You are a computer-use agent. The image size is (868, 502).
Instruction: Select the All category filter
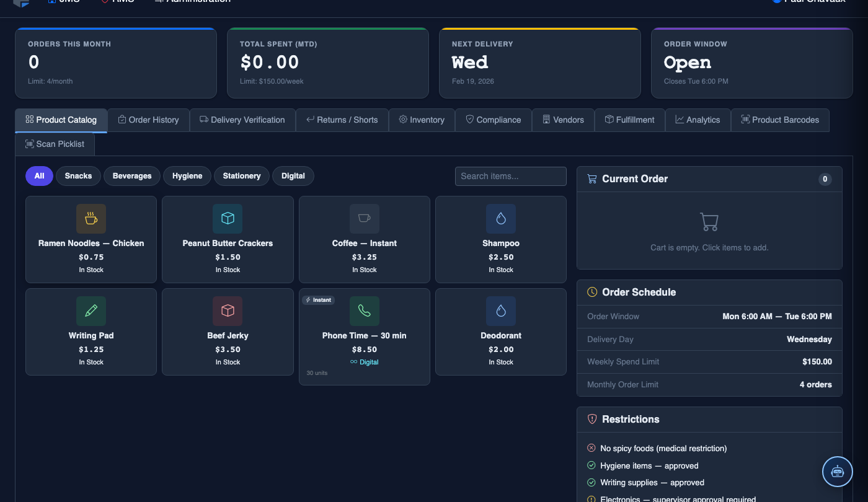(39, 176)
